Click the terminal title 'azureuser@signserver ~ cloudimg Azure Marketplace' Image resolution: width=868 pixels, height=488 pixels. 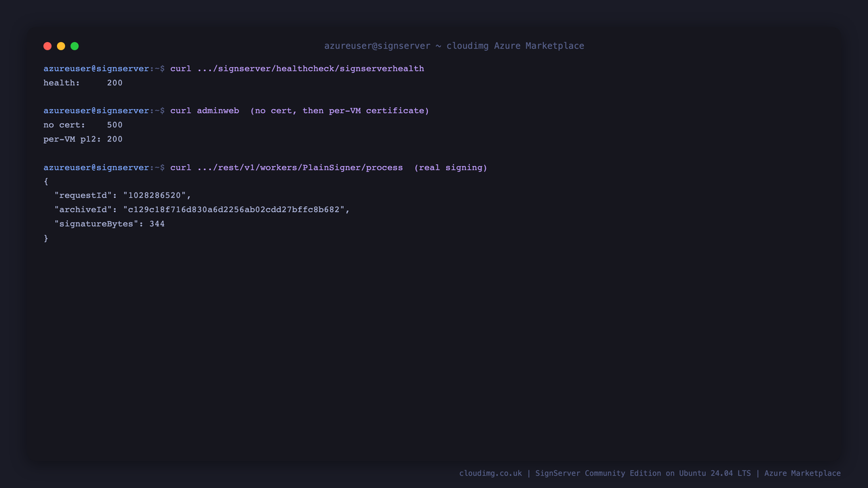tap(454, 46)
